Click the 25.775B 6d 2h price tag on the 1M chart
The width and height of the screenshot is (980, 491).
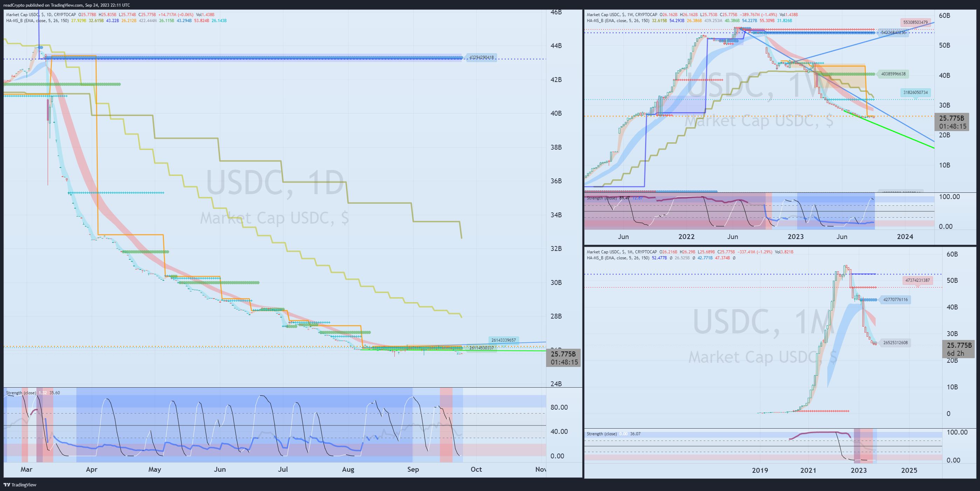[x=959, y=349]
